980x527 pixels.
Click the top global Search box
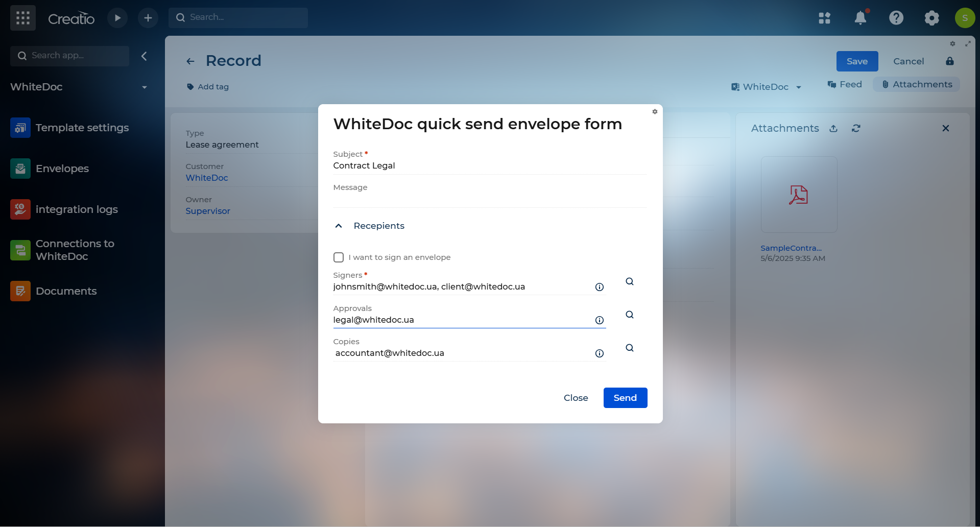click(238, 17)
